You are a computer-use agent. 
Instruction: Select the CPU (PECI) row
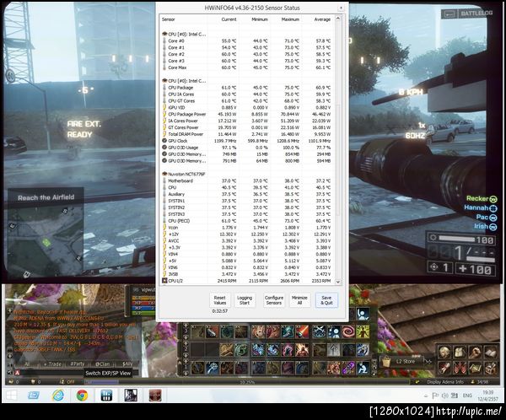point(247,221)
